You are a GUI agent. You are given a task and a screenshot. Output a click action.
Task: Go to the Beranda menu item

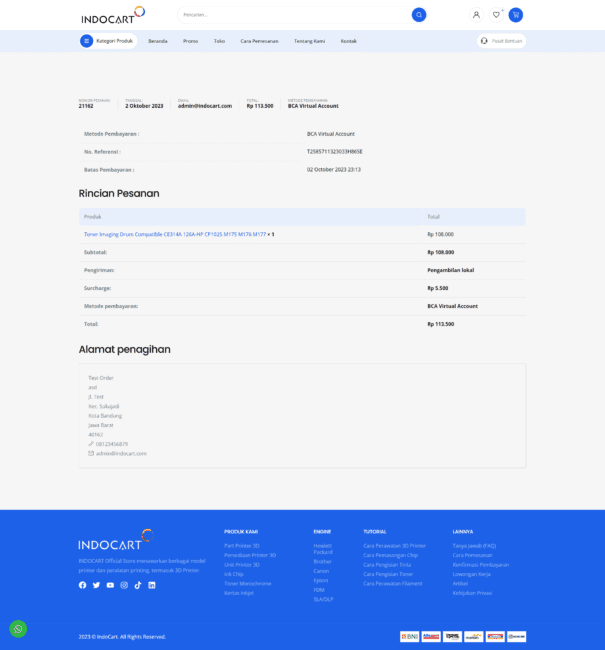coord(158,41)
